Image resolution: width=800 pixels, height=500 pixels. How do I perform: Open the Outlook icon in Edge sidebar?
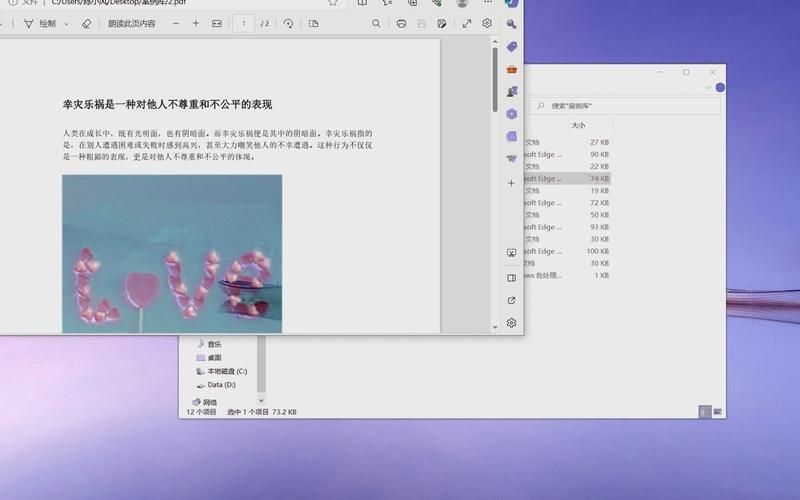[x=512, y=136]
